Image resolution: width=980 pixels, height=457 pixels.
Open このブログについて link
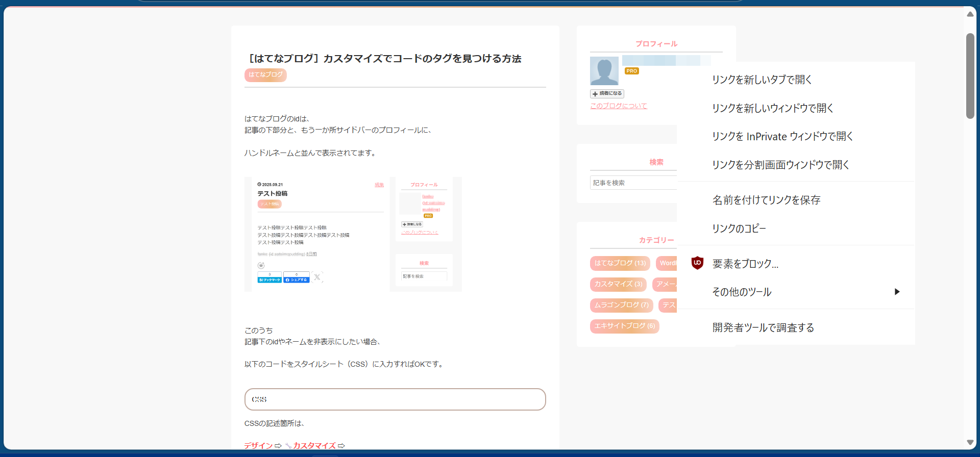click(x=619, y=106)
